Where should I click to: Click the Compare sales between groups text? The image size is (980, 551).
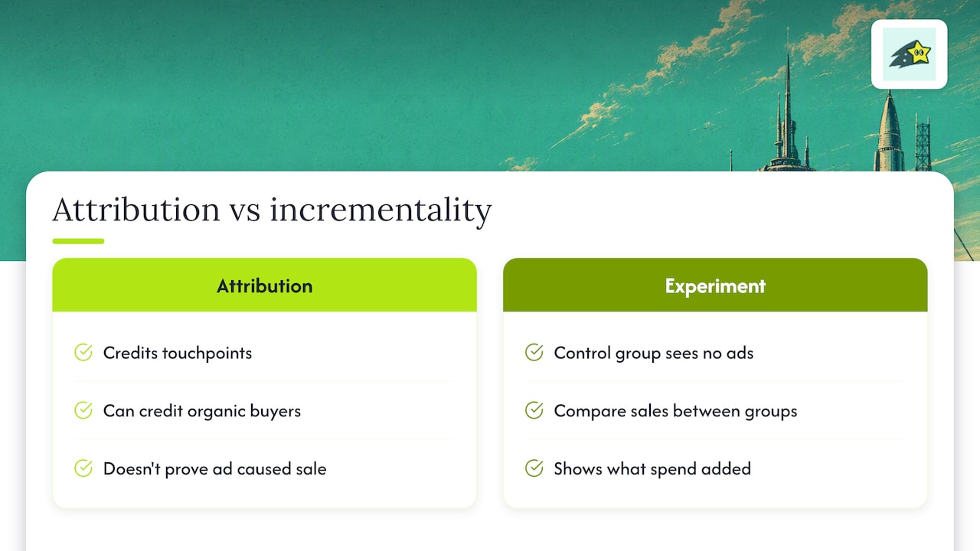(675, 411)
